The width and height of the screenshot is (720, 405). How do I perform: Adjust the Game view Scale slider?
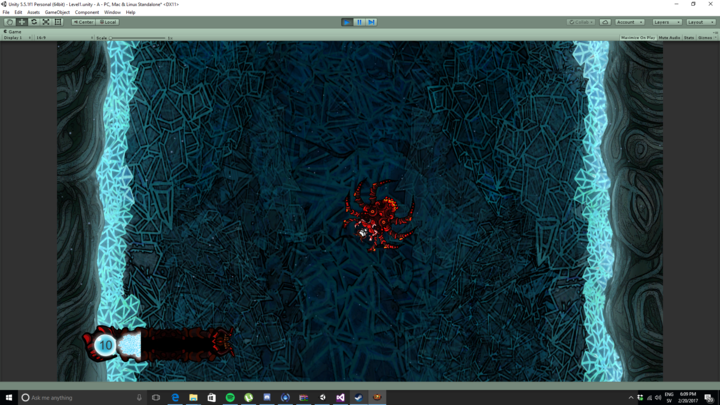140,38
